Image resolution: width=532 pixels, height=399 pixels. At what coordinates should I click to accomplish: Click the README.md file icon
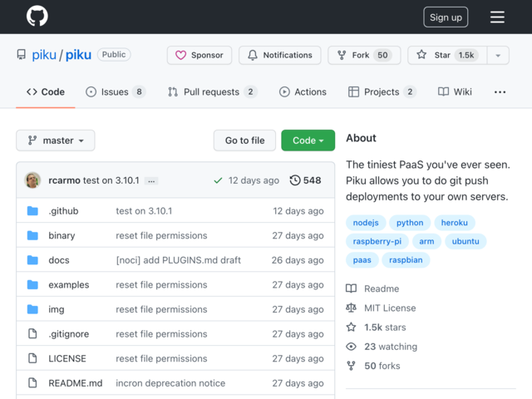(x=32, y=382)
